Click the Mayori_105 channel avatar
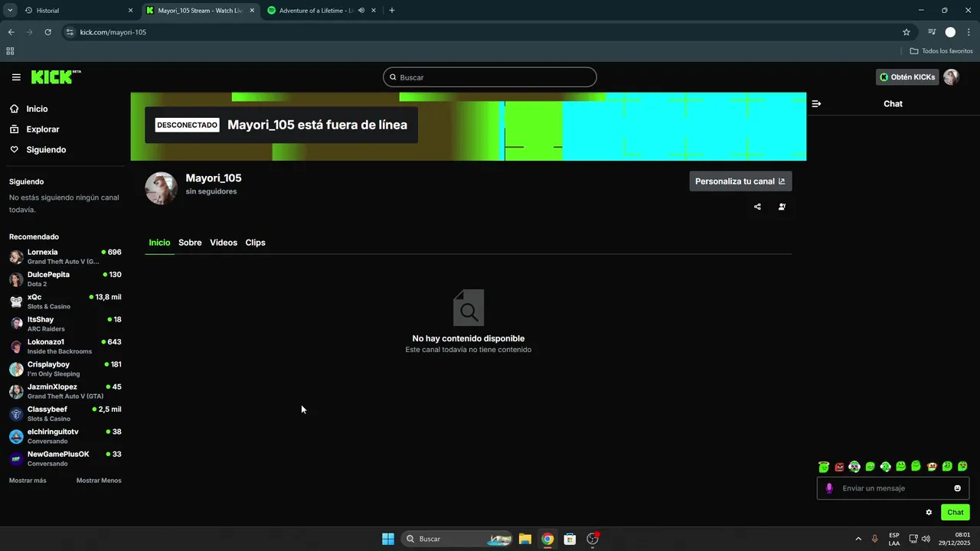Image resolution: width=980 pixels, height=551 pixels. [x=161, y=188]
